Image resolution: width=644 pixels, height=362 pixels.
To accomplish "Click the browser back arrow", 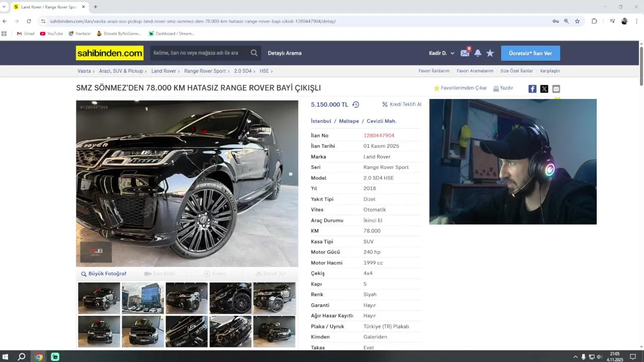I will [5, 21].
